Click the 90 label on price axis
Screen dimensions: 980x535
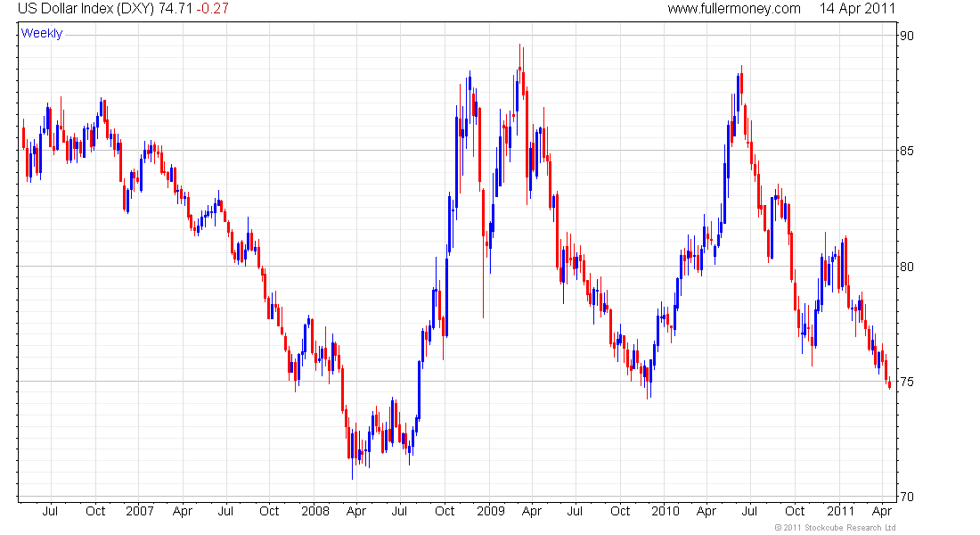[906, 36]
